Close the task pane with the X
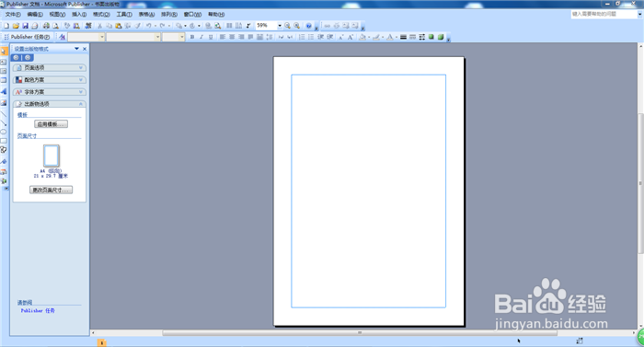The image size is (644, 347). pyautogui.click(x=85, y=49)
